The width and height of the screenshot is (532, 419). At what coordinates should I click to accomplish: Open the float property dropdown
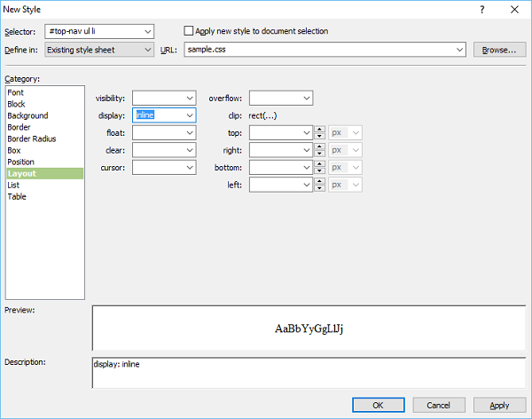190,132
